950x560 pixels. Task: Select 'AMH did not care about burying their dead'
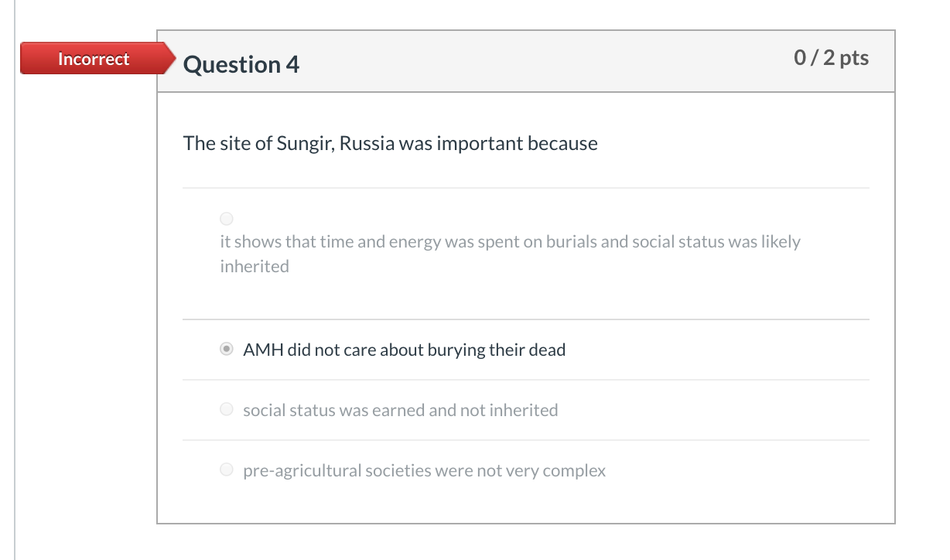coord(404,350)
